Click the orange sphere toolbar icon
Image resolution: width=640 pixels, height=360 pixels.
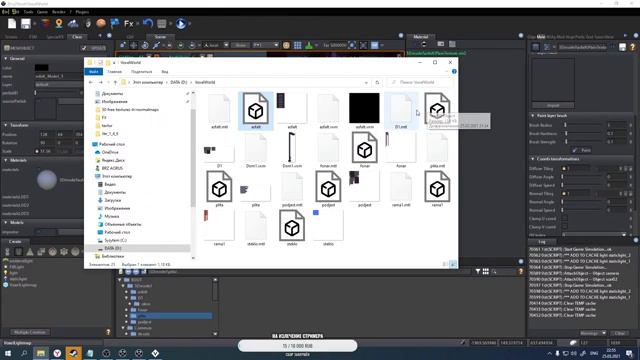[x=101, y=24]
